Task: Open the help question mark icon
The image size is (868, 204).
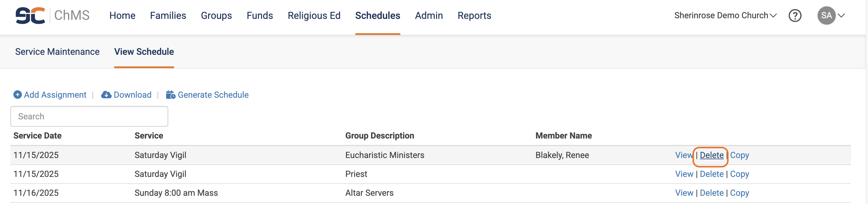Action: pos(795,16)
